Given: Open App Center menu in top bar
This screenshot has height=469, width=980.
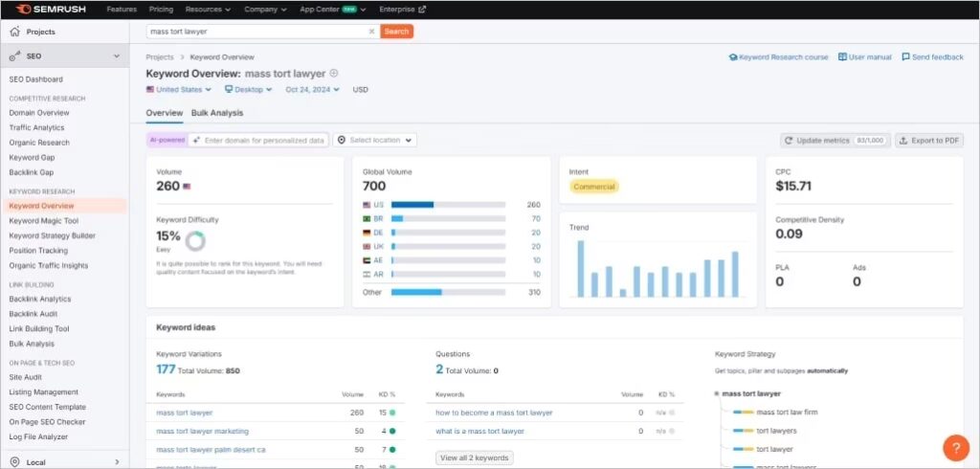Looking at the screenshot, I should coord(333,10).
